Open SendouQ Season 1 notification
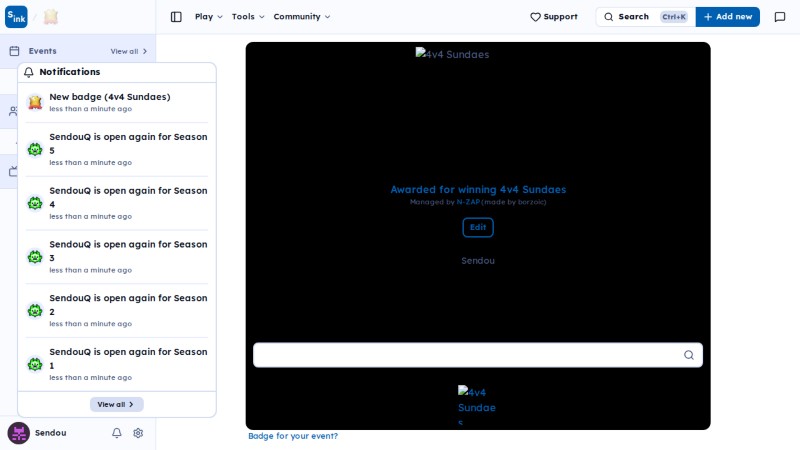 coord(117,364)
